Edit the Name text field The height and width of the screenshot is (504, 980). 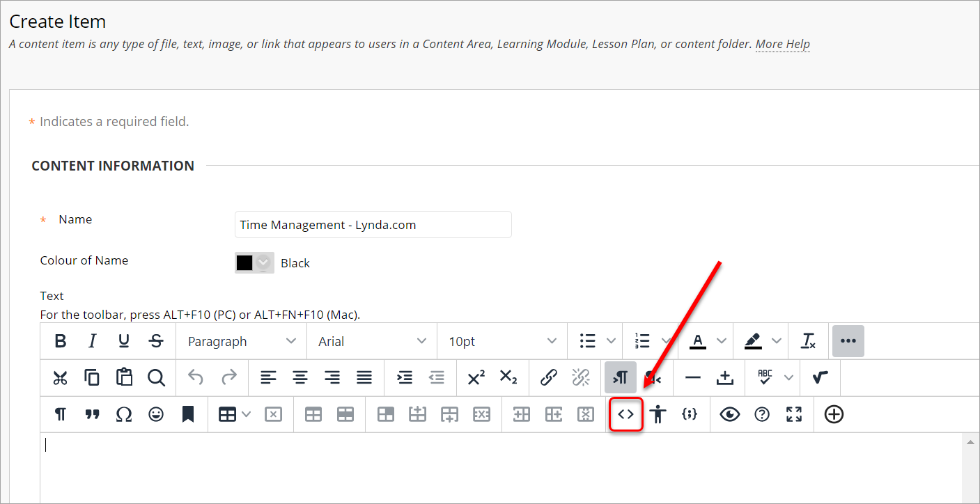(373, 225)
